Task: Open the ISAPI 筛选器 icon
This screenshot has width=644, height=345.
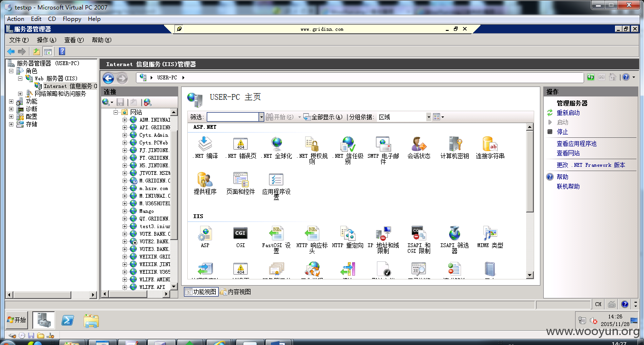Action: coord(454,233)
